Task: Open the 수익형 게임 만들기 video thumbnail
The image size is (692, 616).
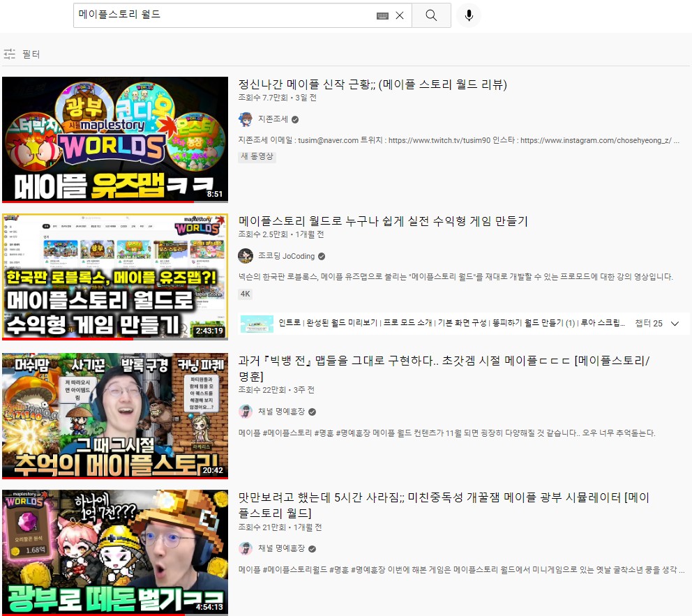Action: point(115,277)
